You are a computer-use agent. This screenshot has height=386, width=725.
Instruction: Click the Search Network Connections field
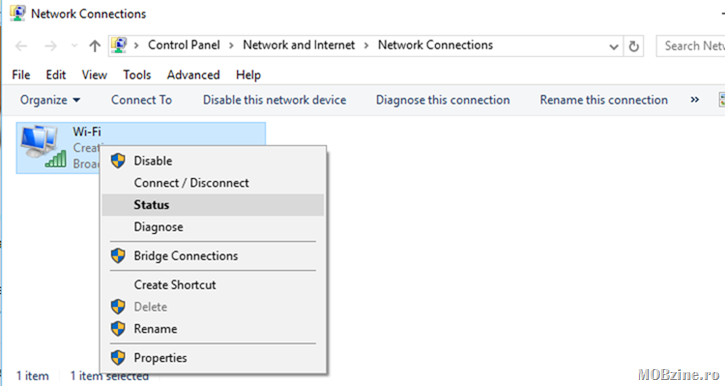point(690,46)
